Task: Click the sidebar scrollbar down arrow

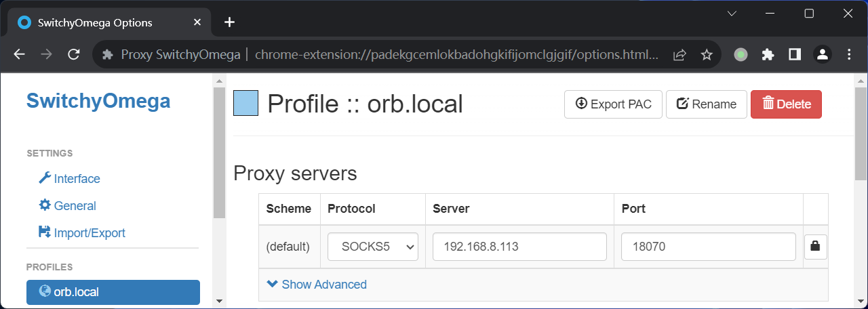Action: click(218, 300)
